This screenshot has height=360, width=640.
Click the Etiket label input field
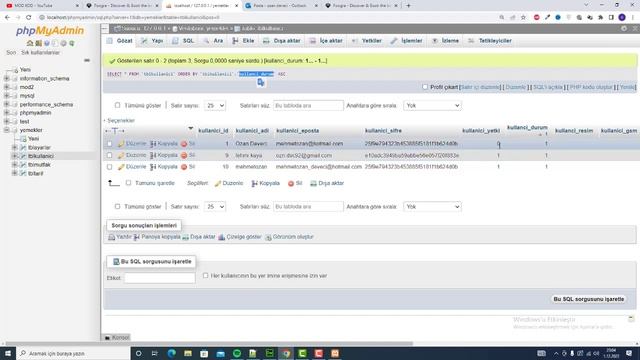[x=160, y=278]
